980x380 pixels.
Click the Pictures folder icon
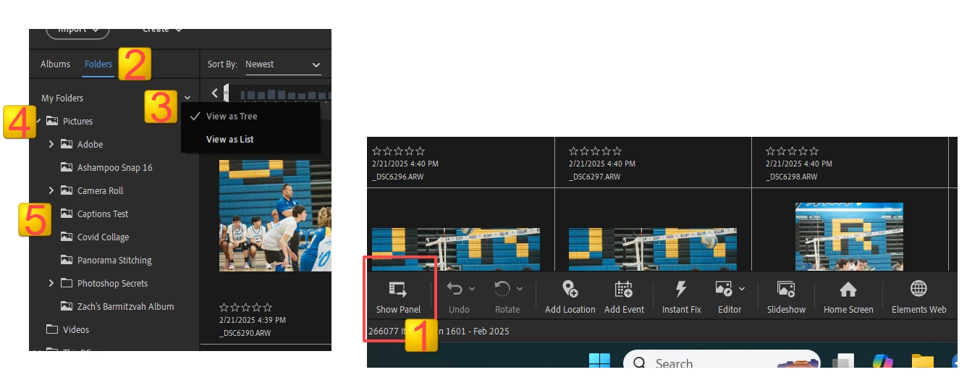(x=52, y=121)
